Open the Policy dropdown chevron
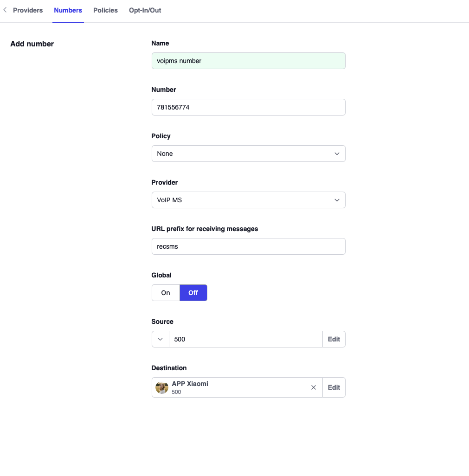Screen dimensions: 469x476 337,154
